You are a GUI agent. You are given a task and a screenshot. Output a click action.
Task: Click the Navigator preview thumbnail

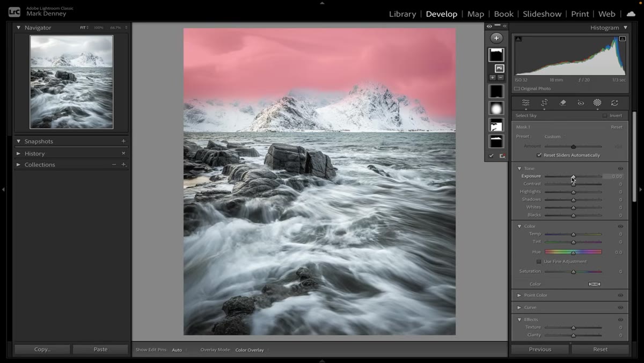71,82
